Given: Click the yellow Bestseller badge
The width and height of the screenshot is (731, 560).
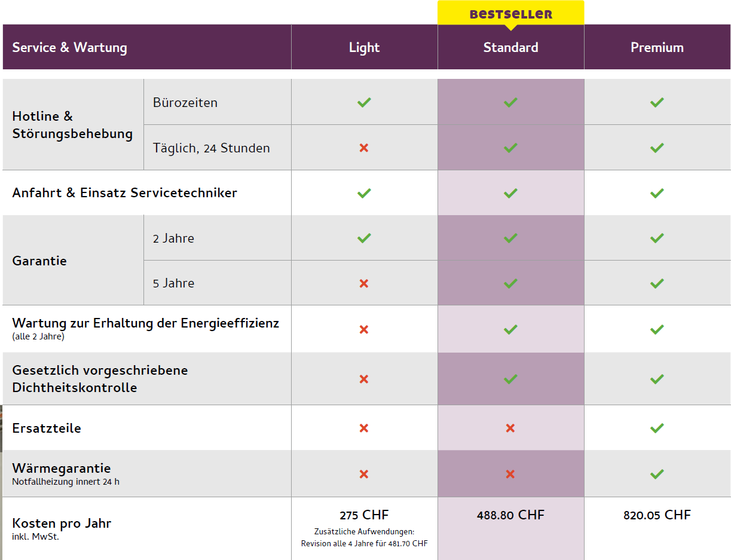Looking at the screenshot, I should 510,14.
